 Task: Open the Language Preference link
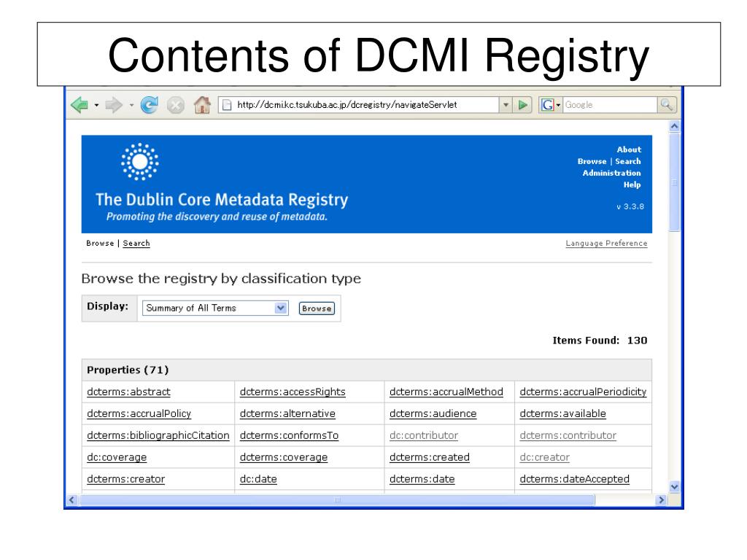[x=606, y=244]
